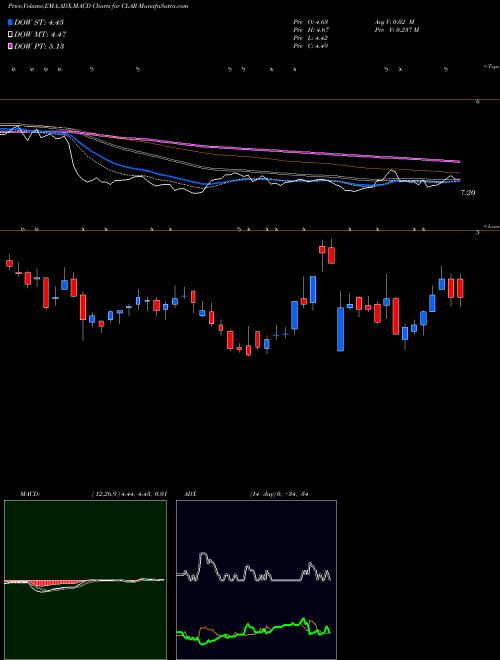This screenshot has width=500, height=660.
Task: Click the last red candlestick on the right
Action: [x=460, y=288]
